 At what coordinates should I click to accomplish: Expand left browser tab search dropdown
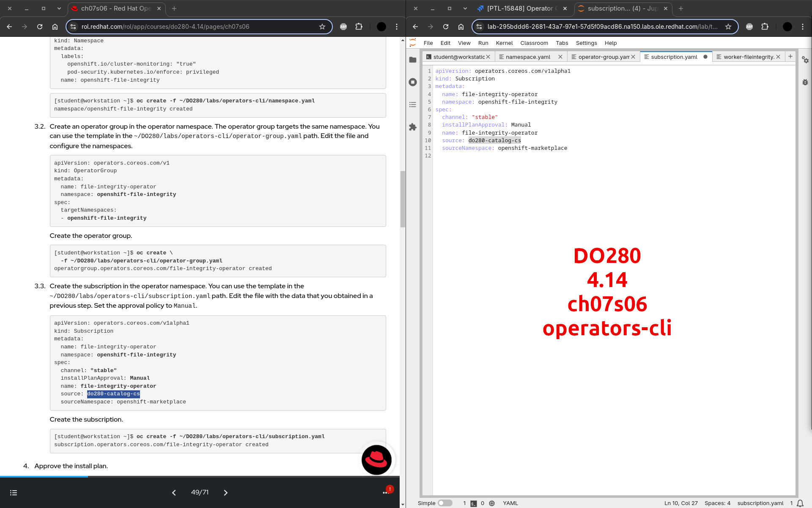(x=59, y=8)
